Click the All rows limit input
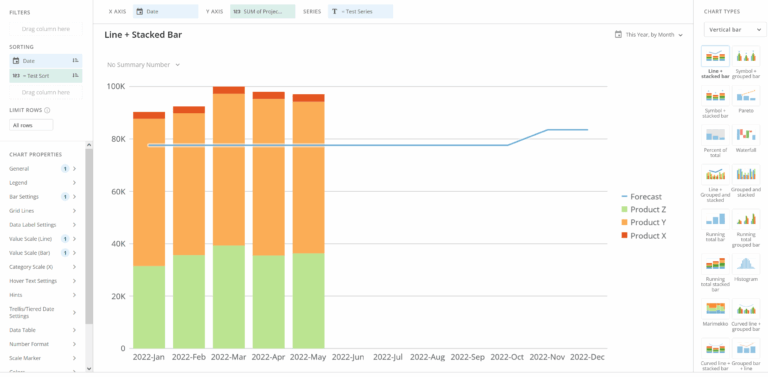This screenshot has height=377, width=768. tap(31, 125)
